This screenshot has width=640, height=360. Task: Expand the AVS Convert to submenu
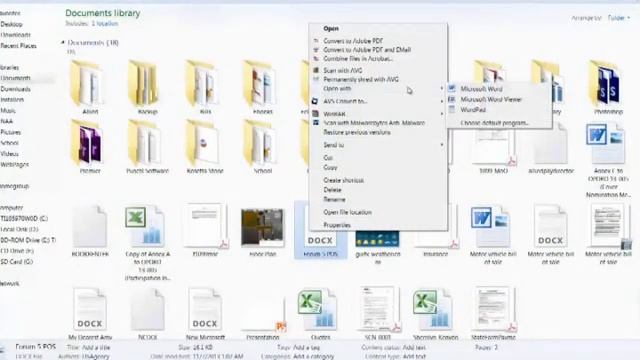coord(378,101)
